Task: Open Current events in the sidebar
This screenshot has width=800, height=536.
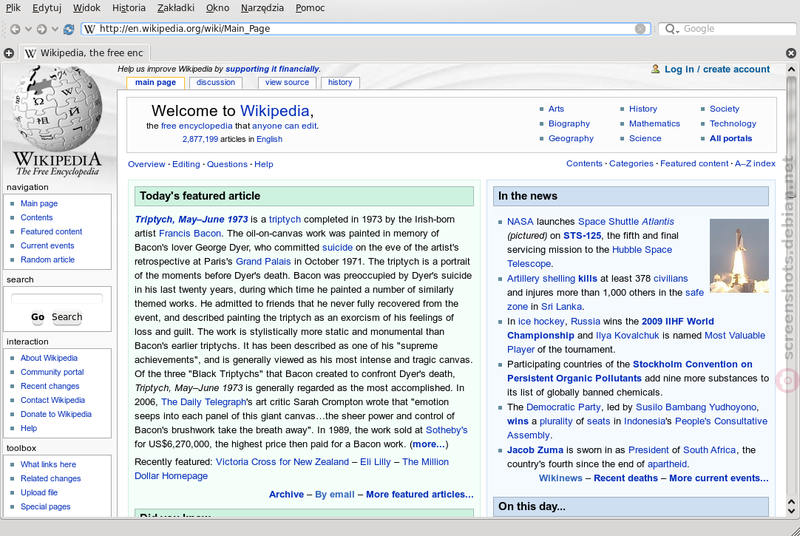Action: [x=47, y=246]
